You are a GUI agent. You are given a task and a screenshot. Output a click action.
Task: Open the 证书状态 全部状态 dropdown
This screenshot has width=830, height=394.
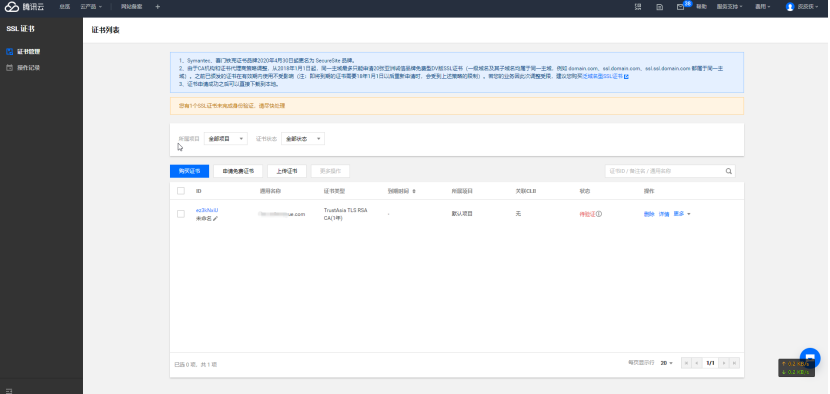click(303, 139)
